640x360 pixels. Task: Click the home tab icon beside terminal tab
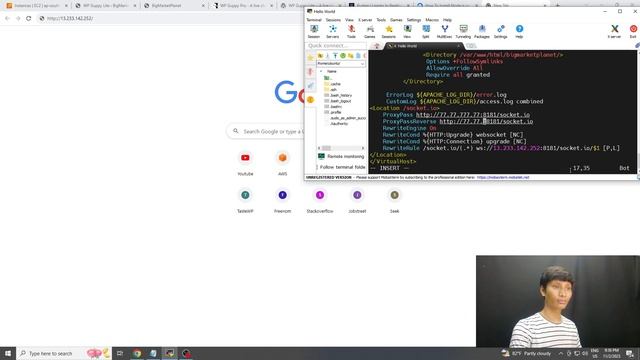377,46
